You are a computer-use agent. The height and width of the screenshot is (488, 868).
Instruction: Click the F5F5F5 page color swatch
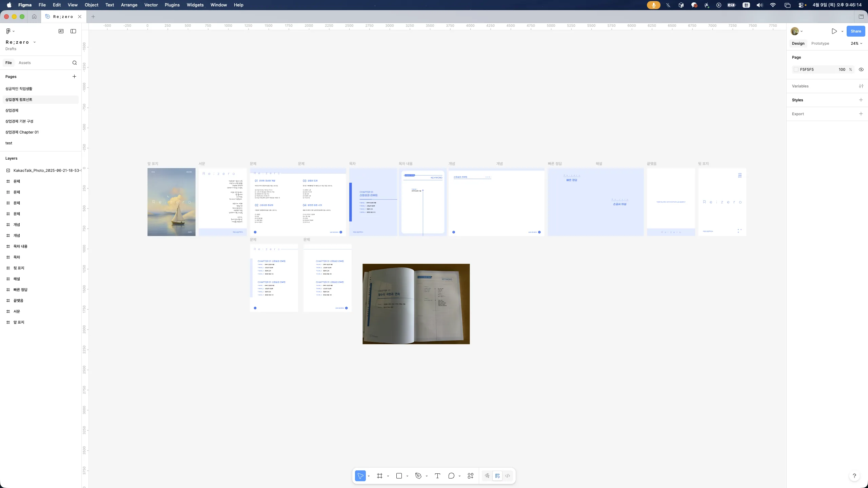tap(796, 69)
